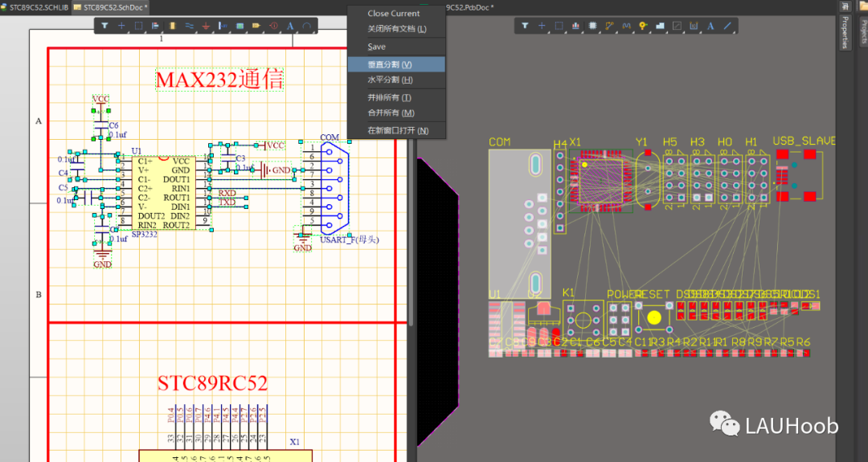Select the Place Line tool in PCB toolbar
868x462 pixels.
pyautogui.click(x=727, y=26)
